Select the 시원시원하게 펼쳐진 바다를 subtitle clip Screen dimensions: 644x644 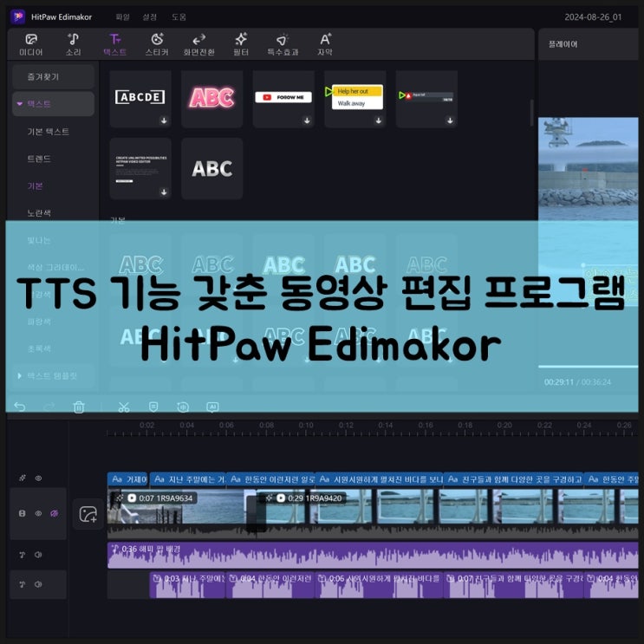coord(379,479)
